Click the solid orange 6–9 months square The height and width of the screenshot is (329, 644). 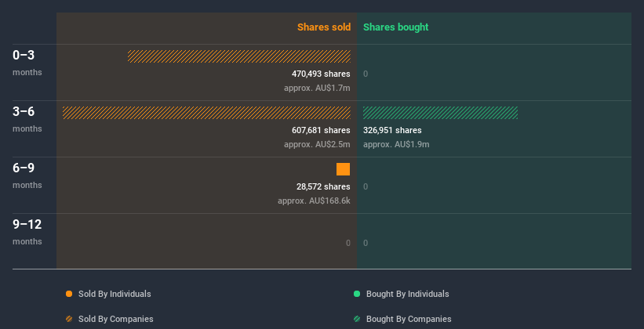343,169
